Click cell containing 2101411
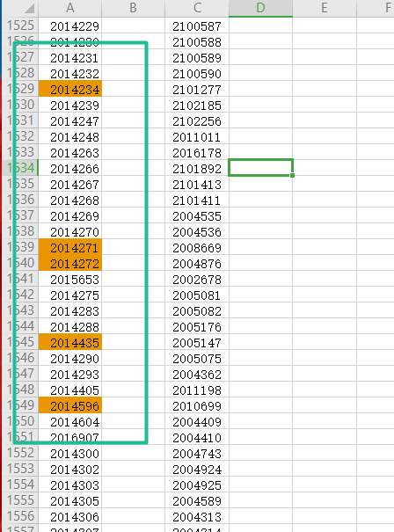 (x=197, y=200)
